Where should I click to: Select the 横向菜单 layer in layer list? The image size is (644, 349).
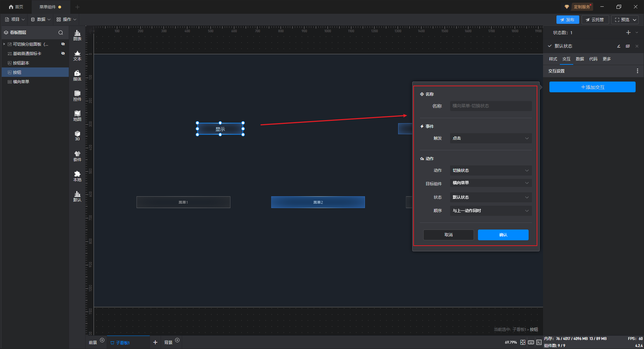[21, 82]
